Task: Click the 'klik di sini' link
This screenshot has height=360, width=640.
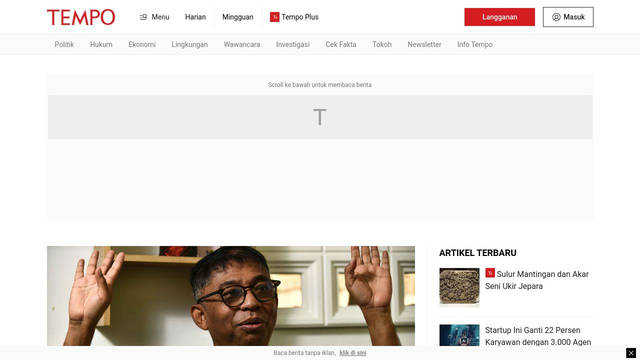Action: (353, 353)
